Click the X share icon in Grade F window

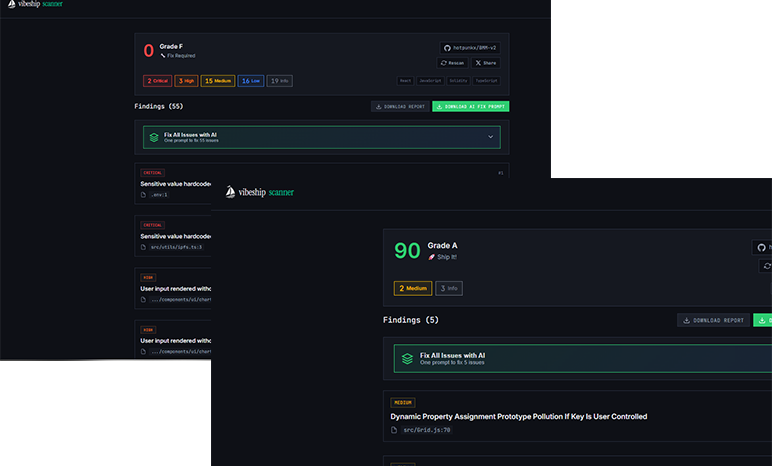click(478, 63)
